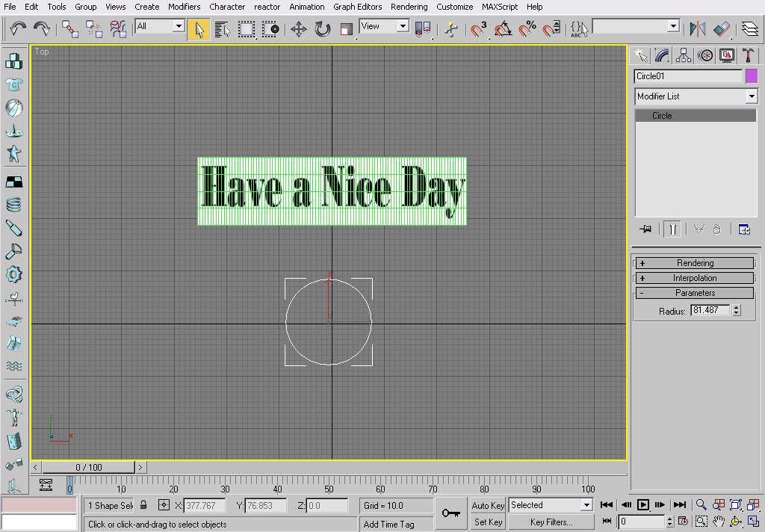Click the Set Key button
The width and height of the screenshot is (765, 532).
click(488, 522)
